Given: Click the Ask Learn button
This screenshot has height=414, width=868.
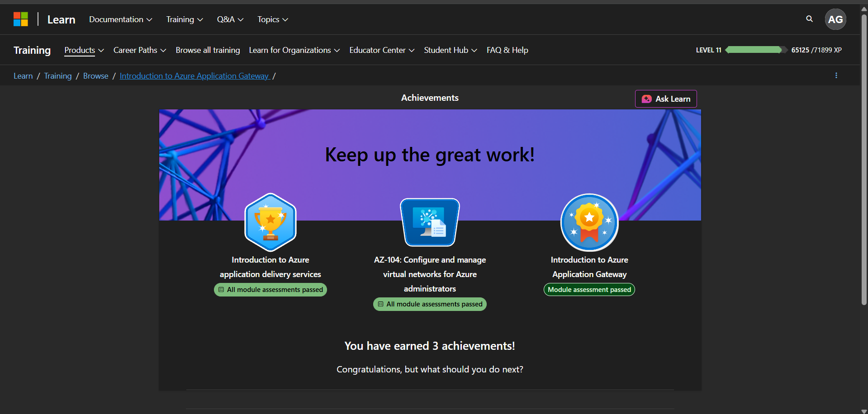Looking at the screenshot, I should 666,99.
